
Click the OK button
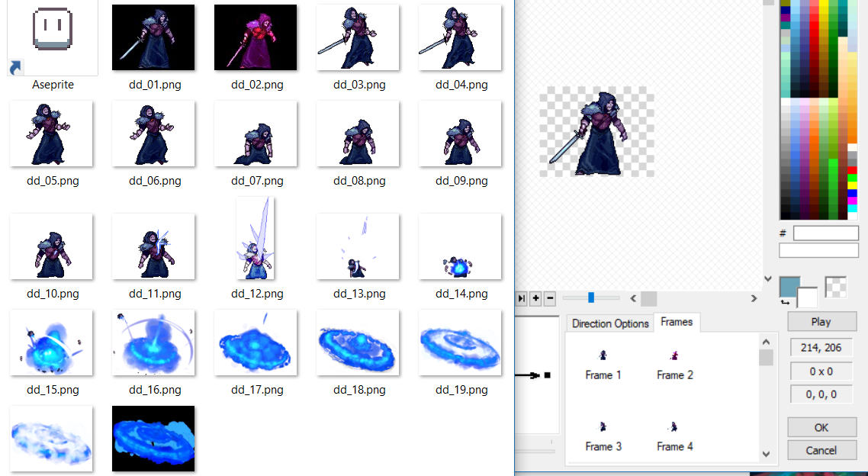point(821,427)
